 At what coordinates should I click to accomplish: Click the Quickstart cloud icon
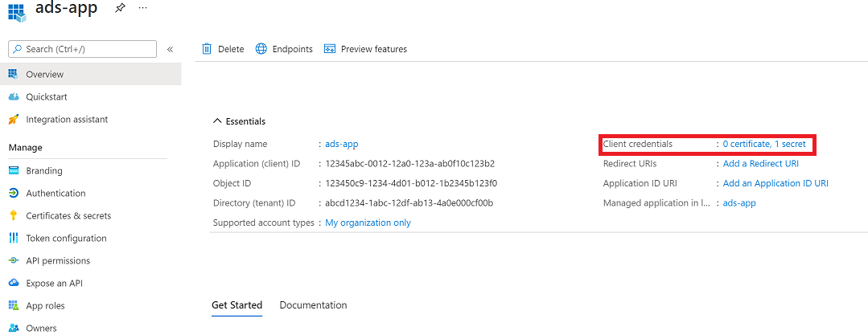pos(13,97)
